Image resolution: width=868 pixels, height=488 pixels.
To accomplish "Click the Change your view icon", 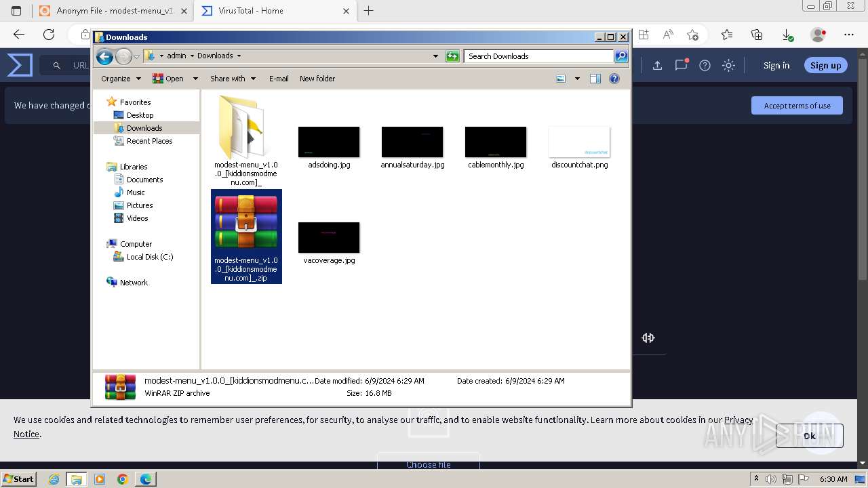I will click(x=561, y=79).
